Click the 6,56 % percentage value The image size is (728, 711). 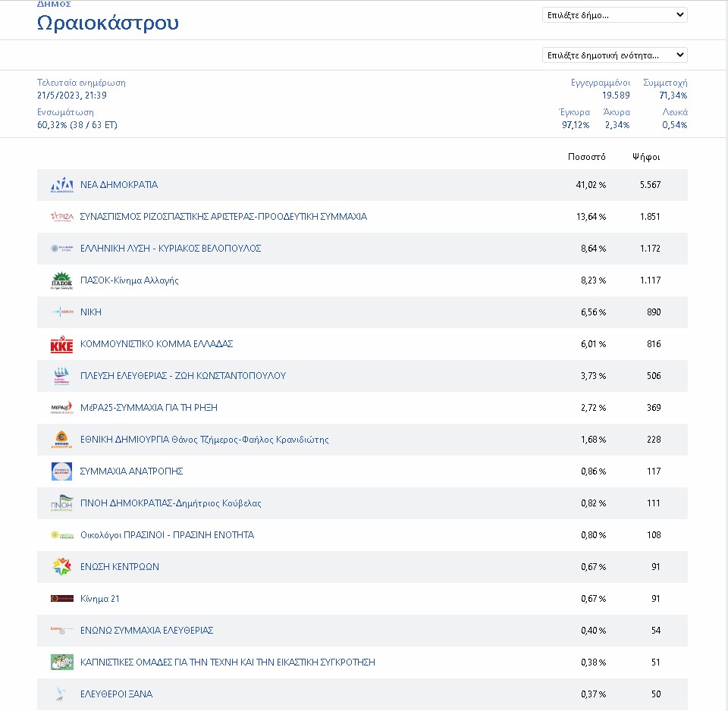[x=593, y=312]
